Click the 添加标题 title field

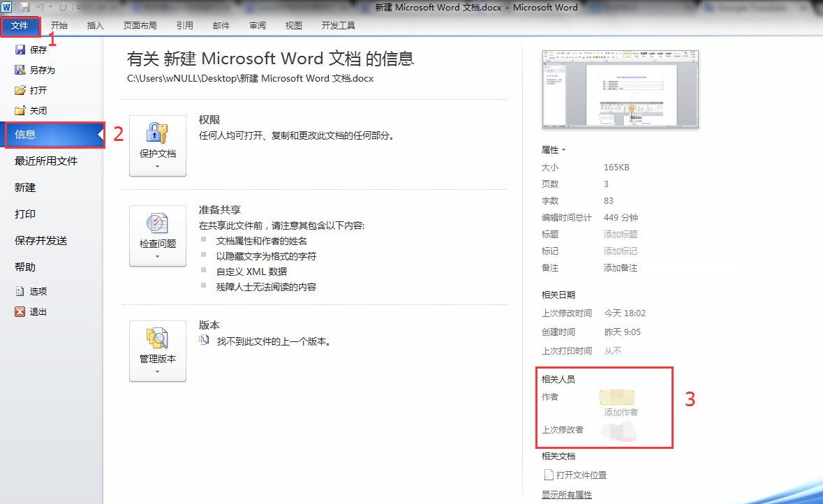tap(621, 234)
